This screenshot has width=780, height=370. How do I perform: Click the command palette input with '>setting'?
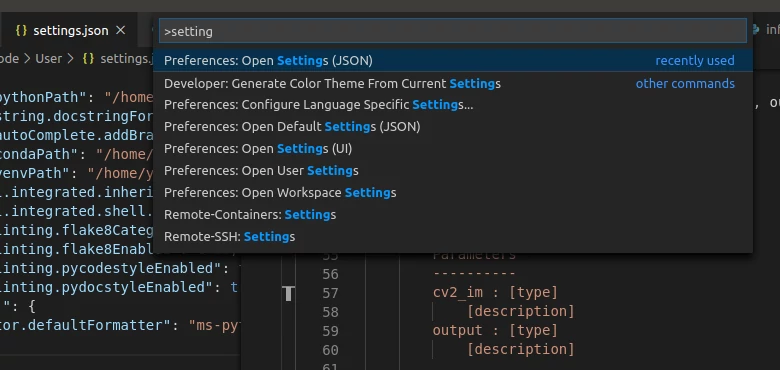pyautogui.click(x=453, y=31)
